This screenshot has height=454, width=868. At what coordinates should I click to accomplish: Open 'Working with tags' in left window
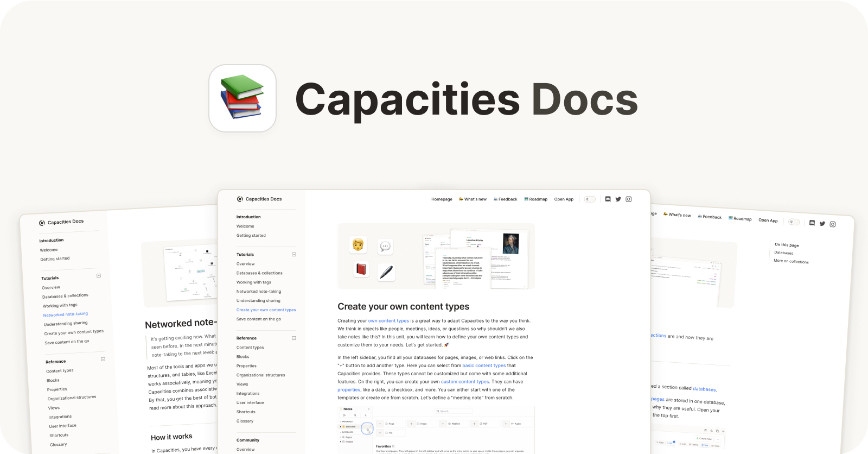[60, 306]
